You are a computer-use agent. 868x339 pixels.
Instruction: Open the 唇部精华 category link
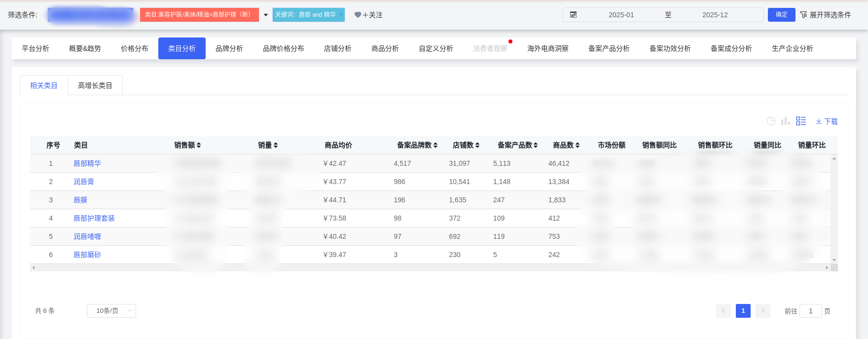point(87,163)
